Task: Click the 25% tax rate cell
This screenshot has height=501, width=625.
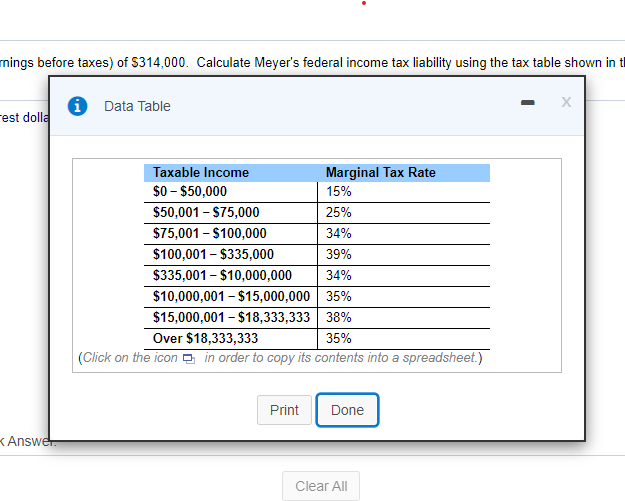Action: click(404, 213)
